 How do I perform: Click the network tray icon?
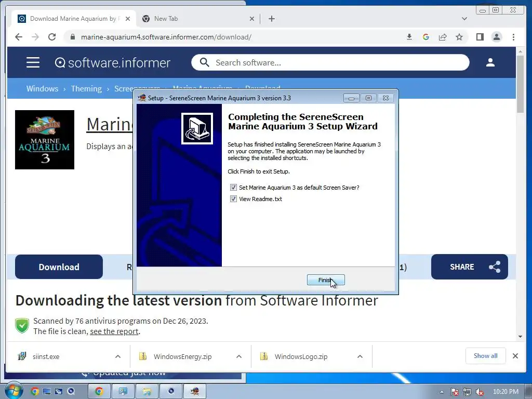[x=467, y=392]
